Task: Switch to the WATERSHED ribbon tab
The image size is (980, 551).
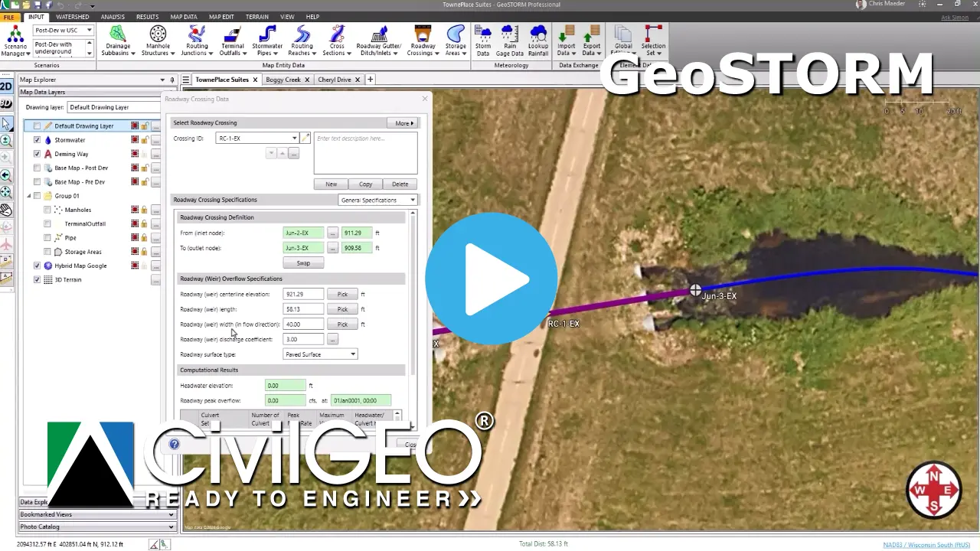Action: pyautogui.click(x=73, y=16)
